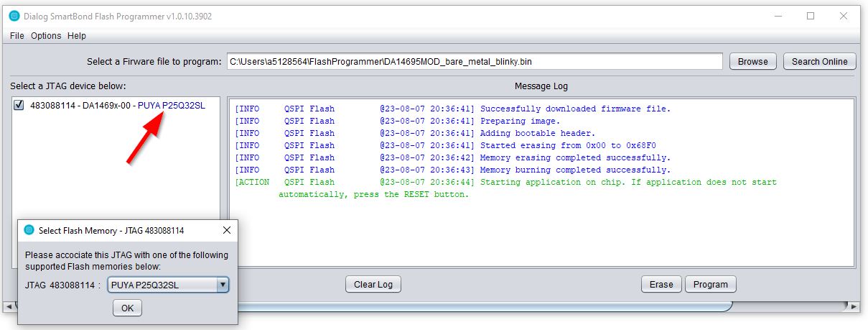
Task: Click the 'Select a JTAG device below:' label
Action: point(68,86)
